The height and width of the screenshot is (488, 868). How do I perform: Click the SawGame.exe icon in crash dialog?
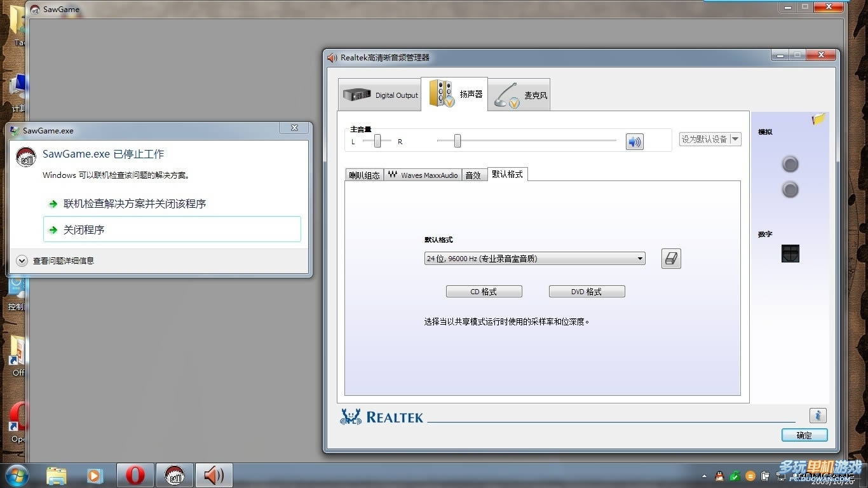25,157
